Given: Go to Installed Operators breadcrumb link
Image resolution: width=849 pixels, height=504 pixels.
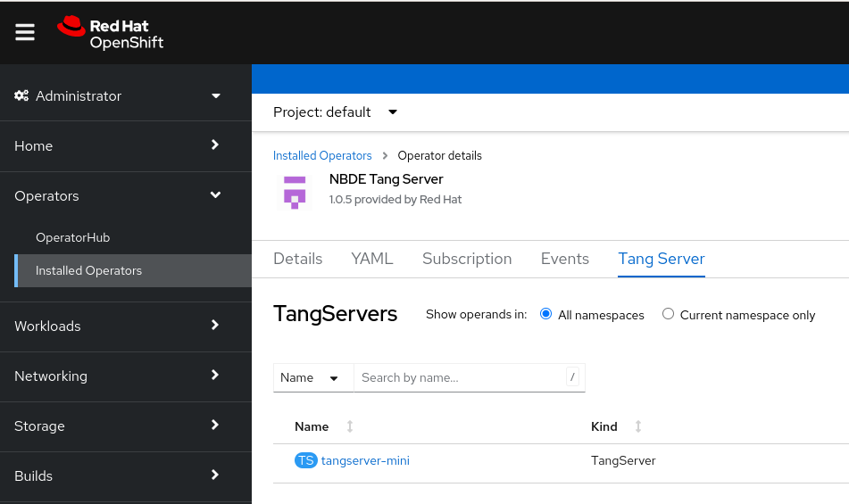Looking at the screenshot, I should click(x=322, y=156).
